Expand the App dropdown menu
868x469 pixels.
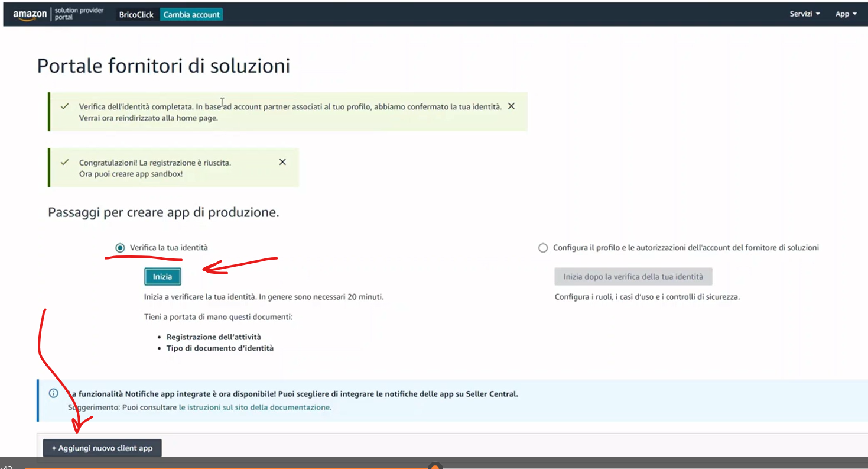click(846, 14)
